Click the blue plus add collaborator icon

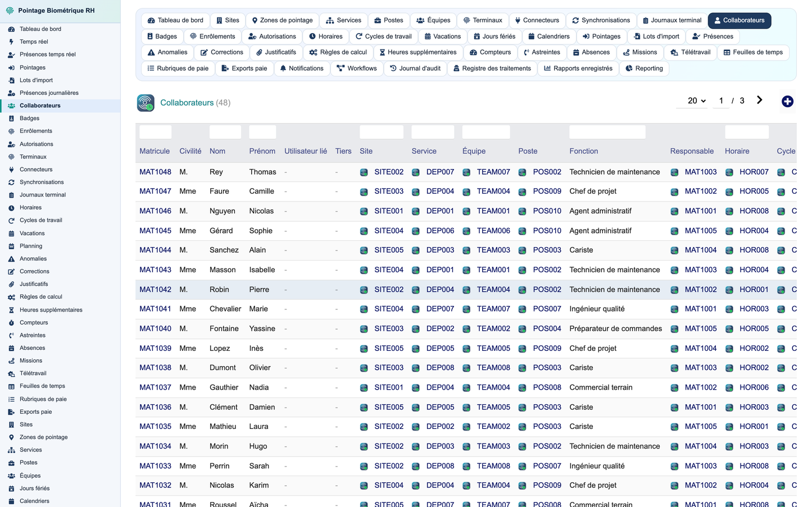tap(787, 101)
